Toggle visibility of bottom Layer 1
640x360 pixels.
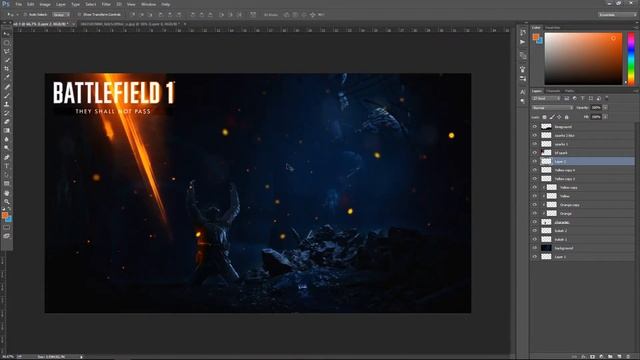click(535, 256)
